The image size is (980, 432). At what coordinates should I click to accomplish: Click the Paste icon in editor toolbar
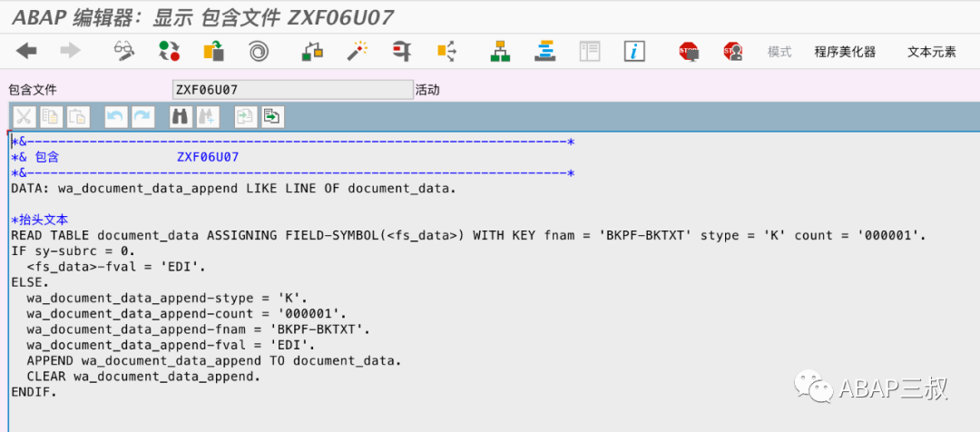(78, 117)
